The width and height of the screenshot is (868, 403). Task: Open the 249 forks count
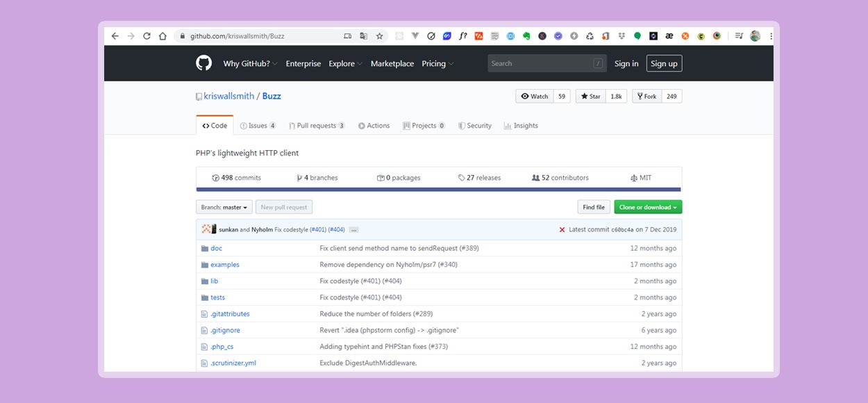click(x=672, y=97)
